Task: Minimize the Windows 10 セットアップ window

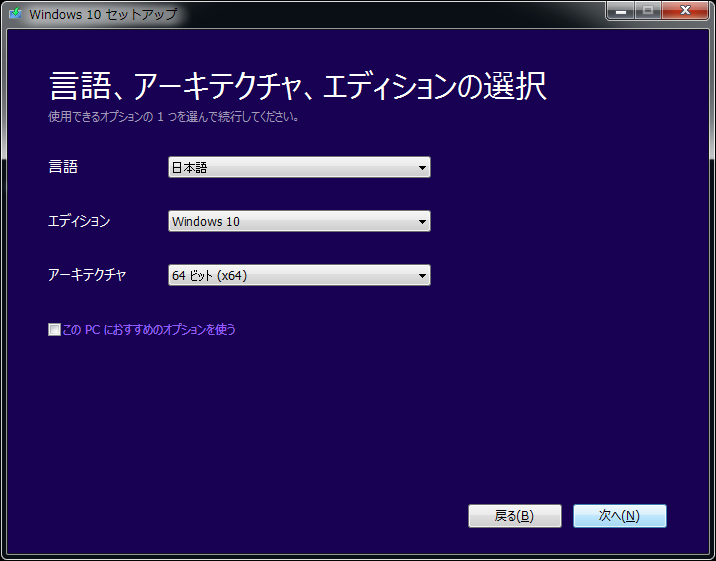Action: [621, 11]
